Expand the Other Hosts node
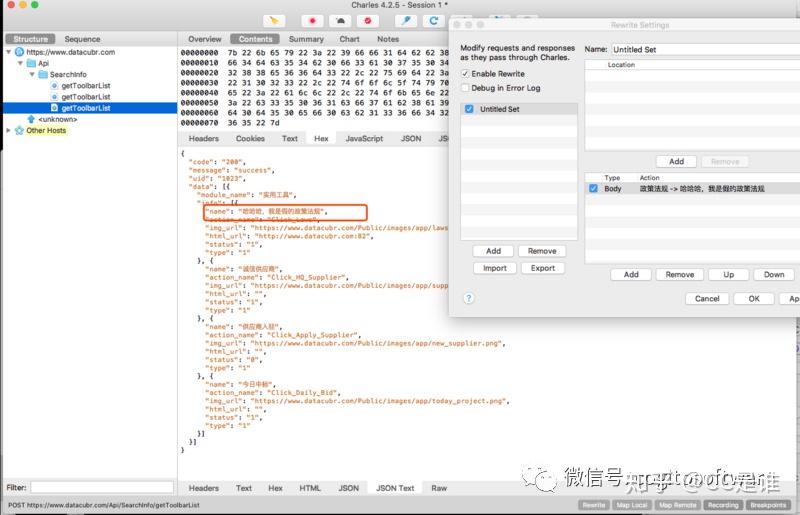Image resolution: width=800 pixels, height=515 pixels. (9, 130)
